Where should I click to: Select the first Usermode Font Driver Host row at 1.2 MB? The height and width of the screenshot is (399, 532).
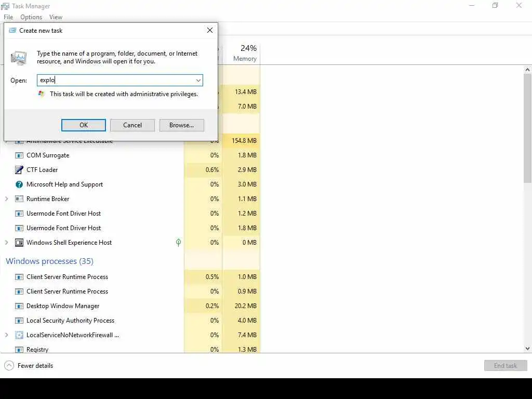tap(130, 214)
